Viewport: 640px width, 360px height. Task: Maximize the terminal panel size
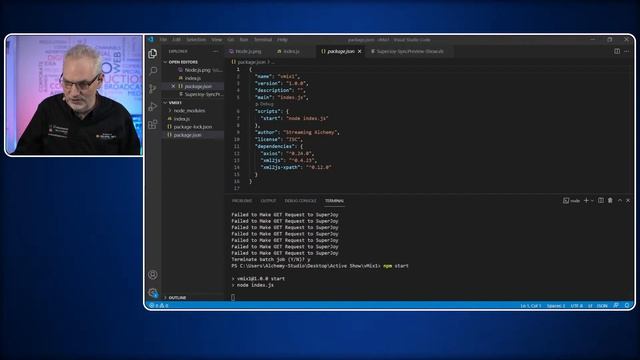620,200
